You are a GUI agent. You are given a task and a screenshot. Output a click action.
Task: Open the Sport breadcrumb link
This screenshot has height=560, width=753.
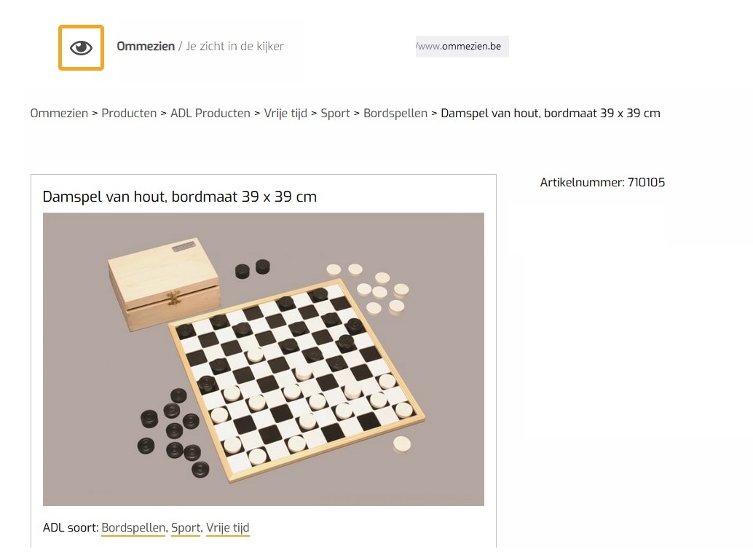coord(335,114)
